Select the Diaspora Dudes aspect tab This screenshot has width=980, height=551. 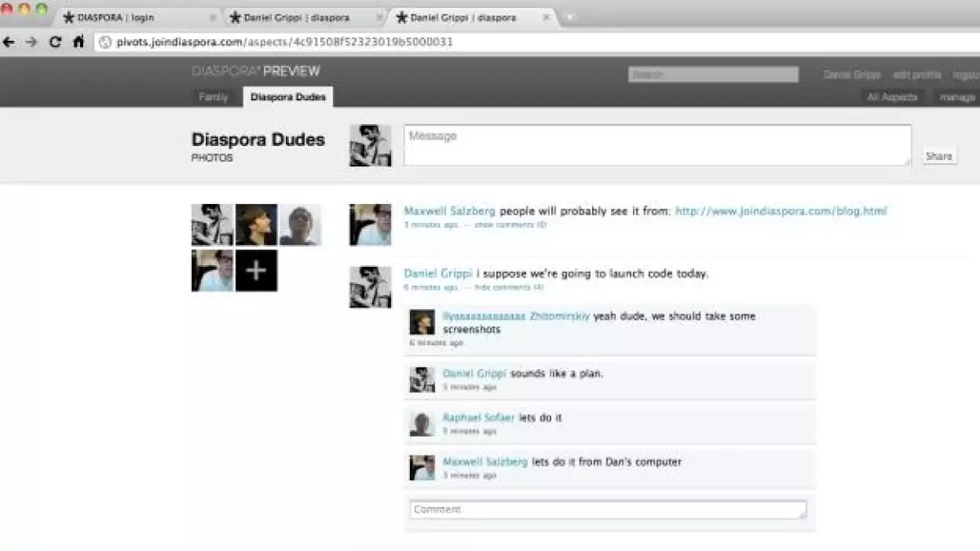click(x=287, y=97)
